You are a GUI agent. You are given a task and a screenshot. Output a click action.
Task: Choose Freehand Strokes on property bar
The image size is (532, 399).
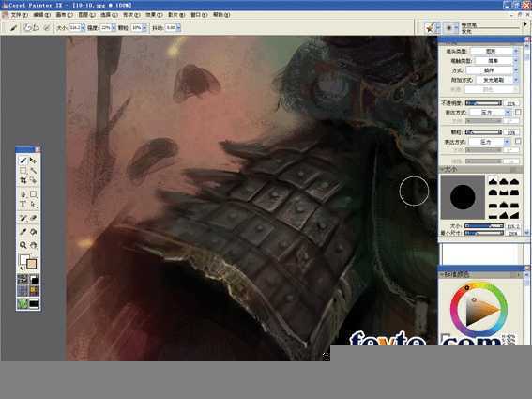pyautogui.click(x=27, y=28)
